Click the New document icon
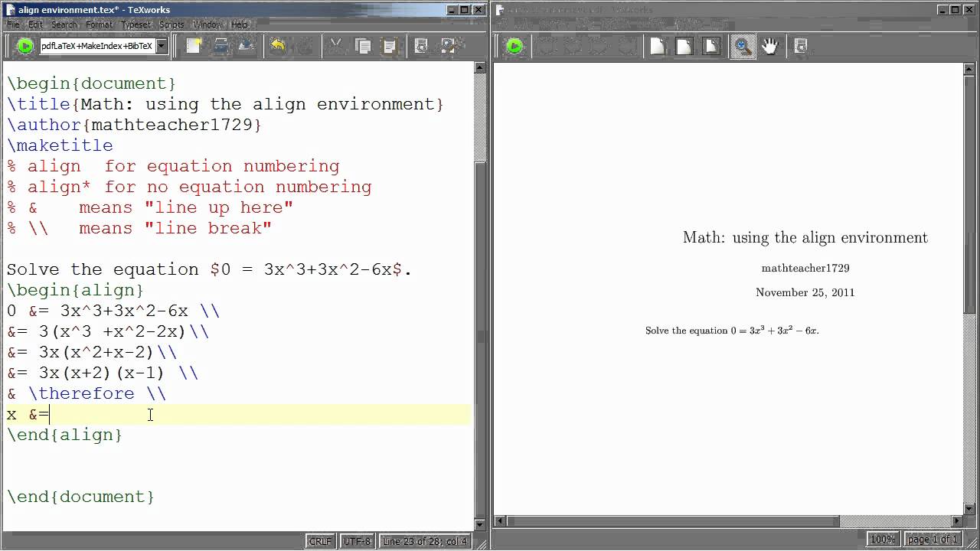 click(193, 46)
